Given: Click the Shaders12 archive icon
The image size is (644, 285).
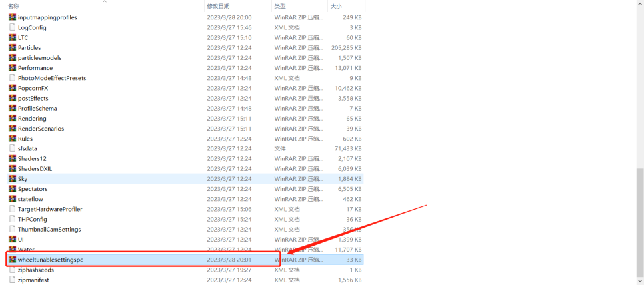Looking at the screenshot, I should 12,158.
